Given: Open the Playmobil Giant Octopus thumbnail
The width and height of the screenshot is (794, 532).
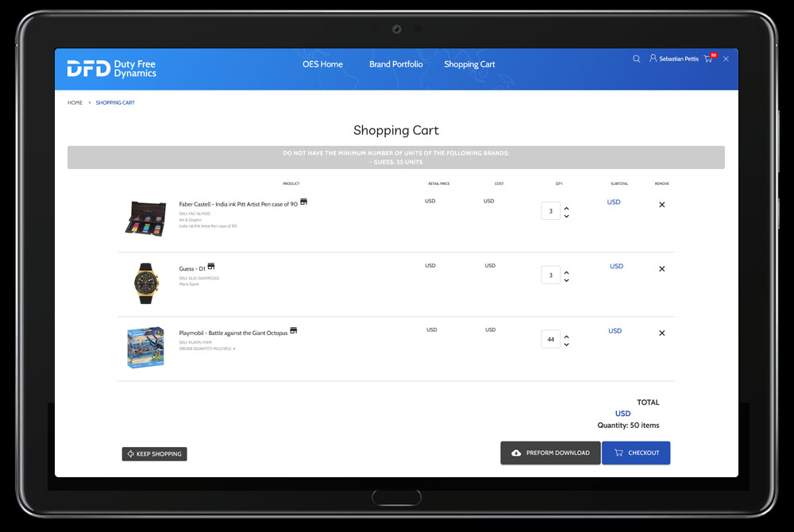Looking at the screenshot, I should click(x=146, y=347).
